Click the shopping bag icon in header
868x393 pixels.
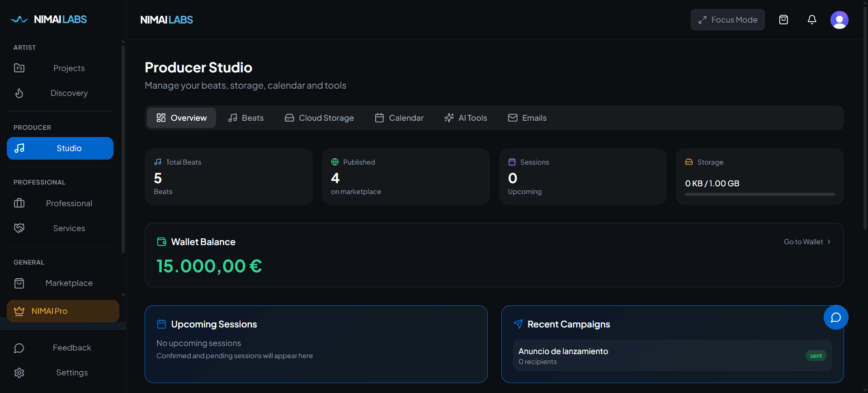click(x=783, y=20)
